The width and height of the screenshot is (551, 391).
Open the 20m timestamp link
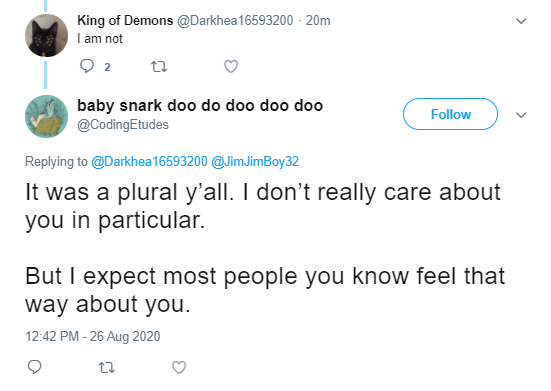click(x=318, y=20)
